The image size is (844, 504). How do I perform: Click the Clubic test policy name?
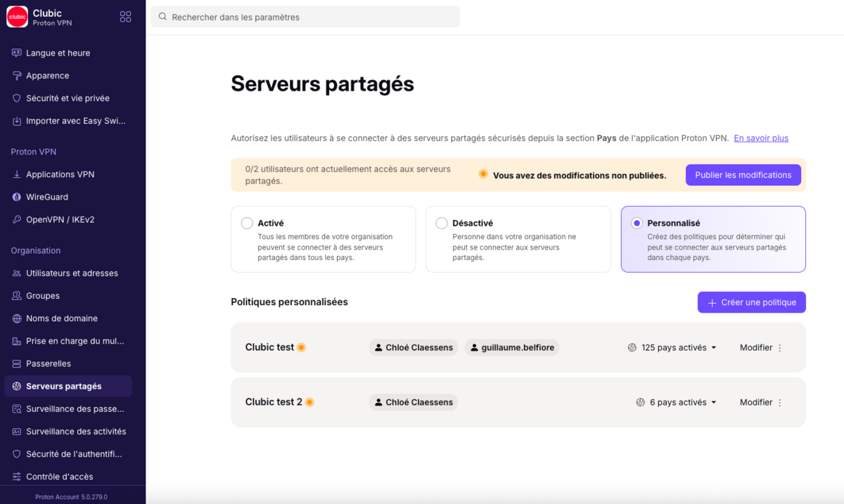(x=269, y=347)
